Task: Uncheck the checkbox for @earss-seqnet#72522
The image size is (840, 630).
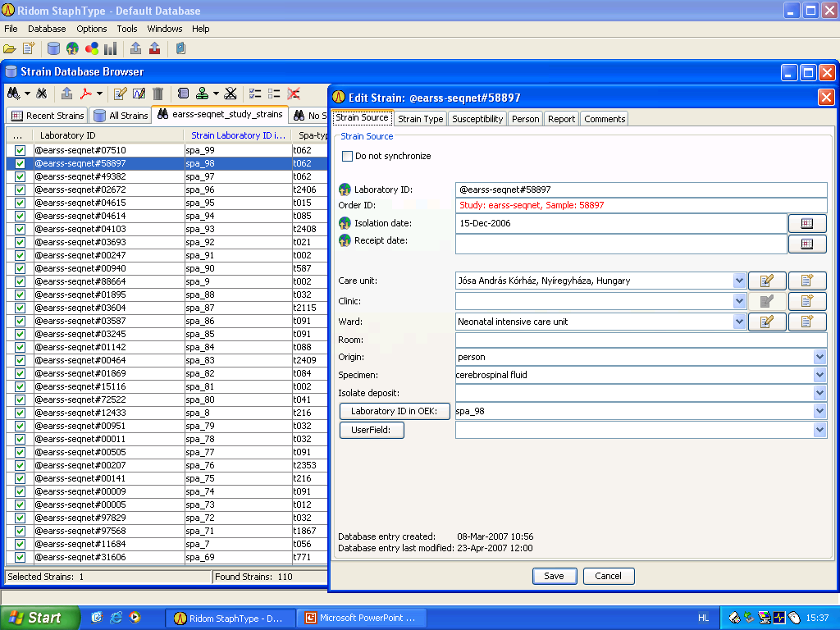Action: 20,399
